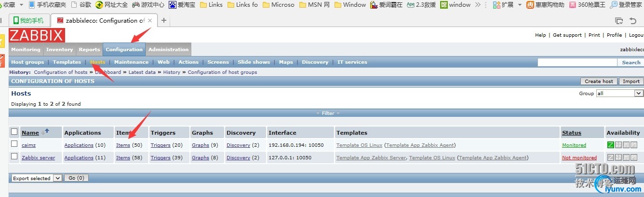The width and height of the screenshot is (644, 197).
Task: Open the 网址大全 bookmark
Action: [112, 5]
